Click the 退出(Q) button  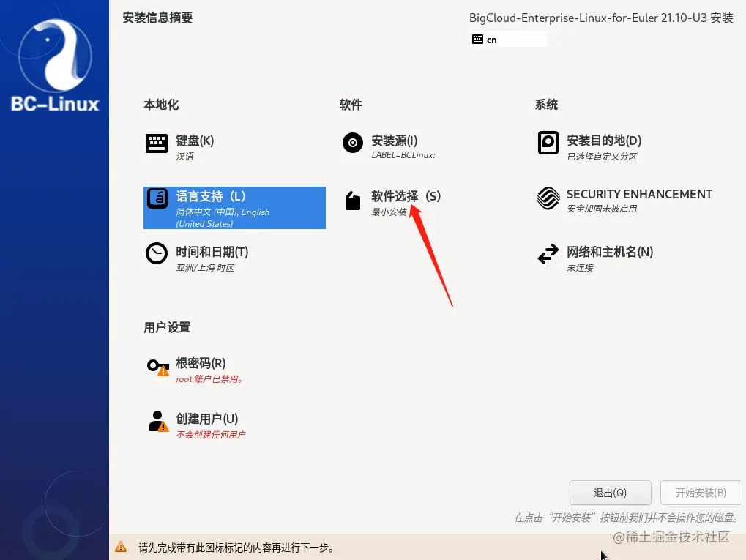[610, 493]
